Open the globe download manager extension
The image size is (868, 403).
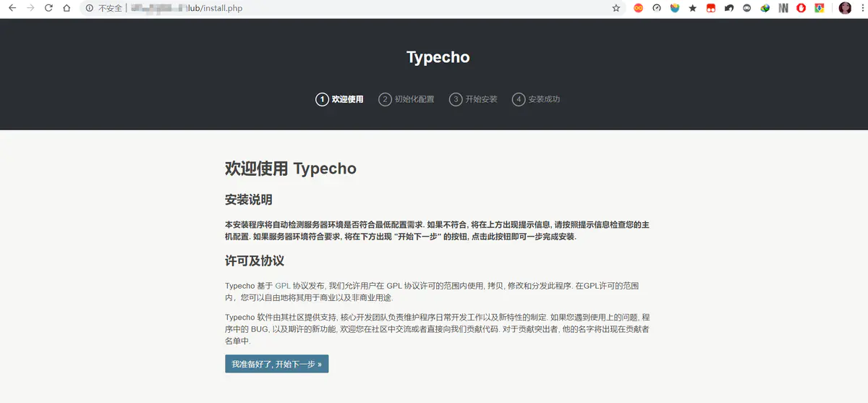click(x=765, y=8)
